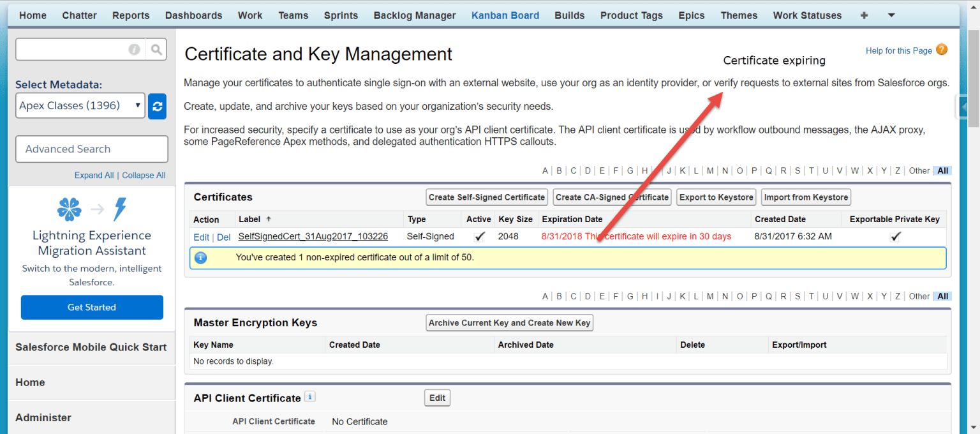
Task: Open the Help for this Page link
Action: click(899, 50)
